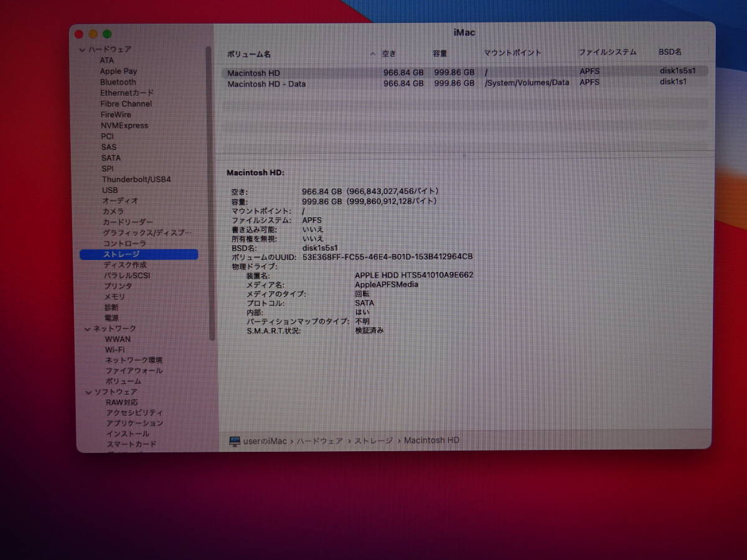
Task: Open アクセシビリティ in the sidebar
Action: click(134, 413)
